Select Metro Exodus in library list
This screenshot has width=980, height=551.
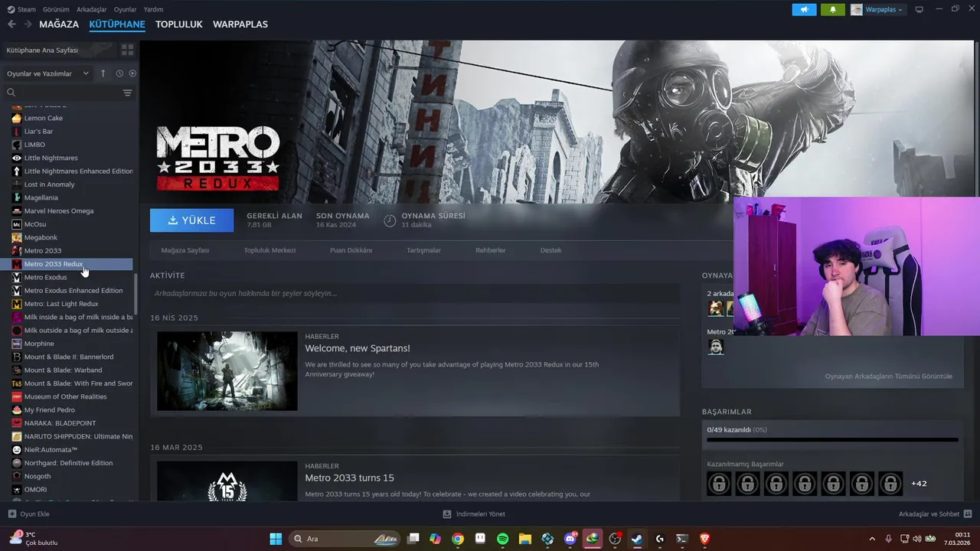click(45, 277)
